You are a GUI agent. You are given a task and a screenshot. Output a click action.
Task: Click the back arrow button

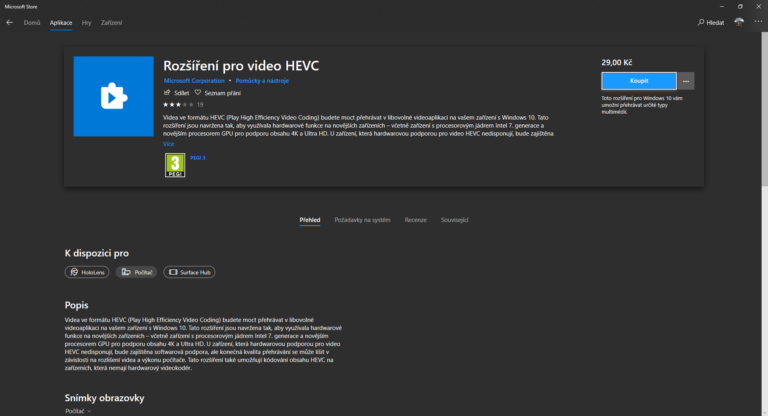9,21
